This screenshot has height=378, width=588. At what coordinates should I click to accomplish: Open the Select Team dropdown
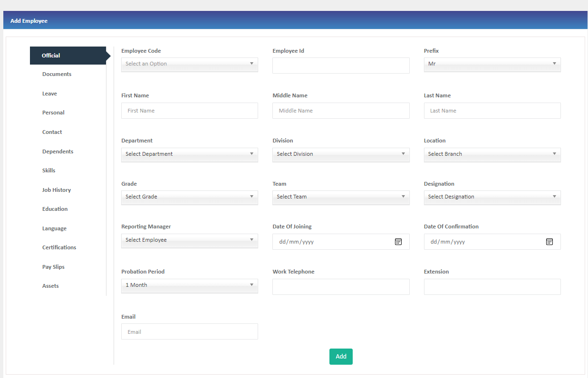[x=340, y=197]
